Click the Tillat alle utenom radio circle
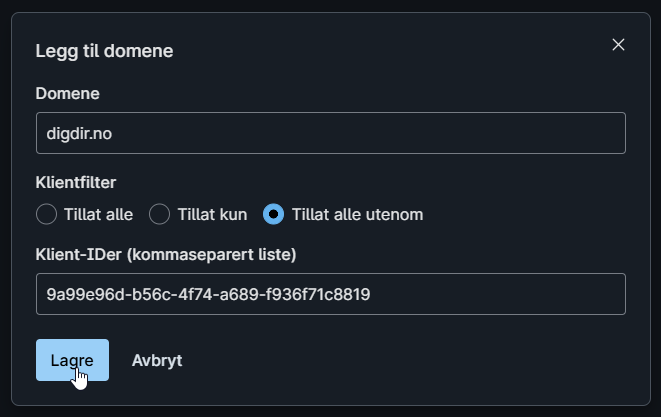 274,214
